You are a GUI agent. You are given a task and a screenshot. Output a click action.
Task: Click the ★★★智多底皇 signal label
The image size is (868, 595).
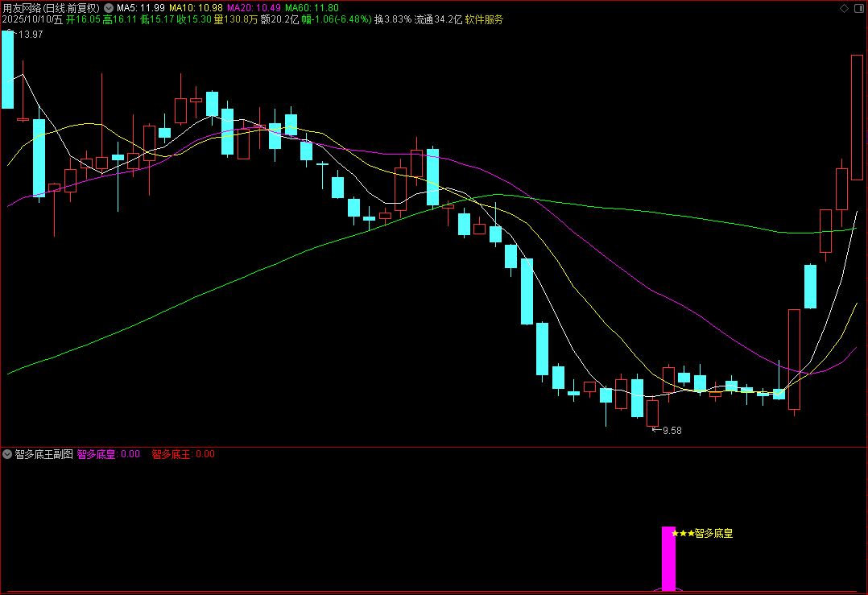(x=702, y=534)
